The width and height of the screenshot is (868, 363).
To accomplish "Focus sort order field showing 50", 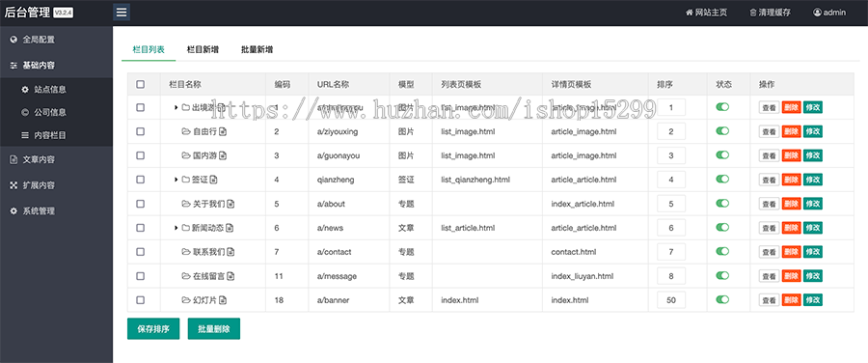I will tap(671, 300).
